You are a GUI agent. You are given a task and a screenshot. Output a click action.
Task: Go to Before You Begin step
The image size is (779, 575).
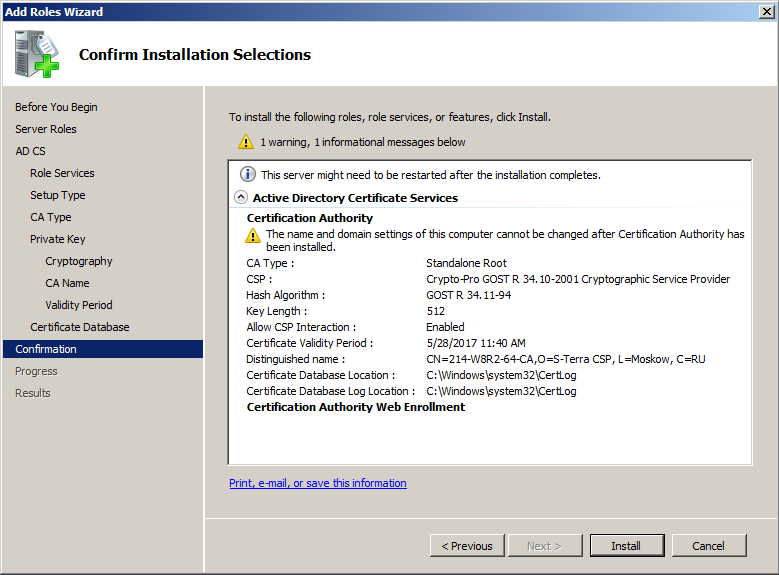56,107
